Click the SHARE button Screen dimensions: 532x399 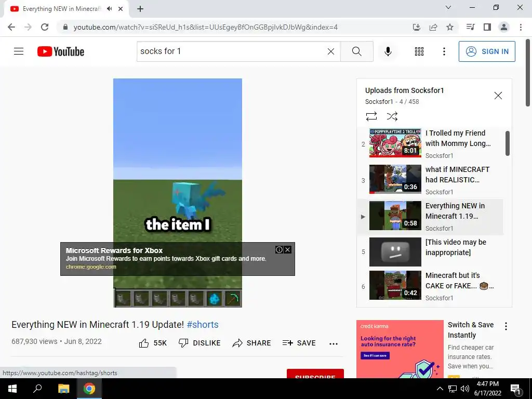[x=251, y=343]
